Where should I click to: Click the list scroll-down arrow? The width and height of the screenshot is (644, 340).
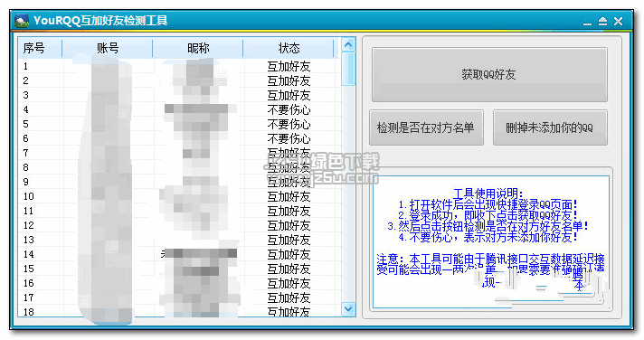348,308
